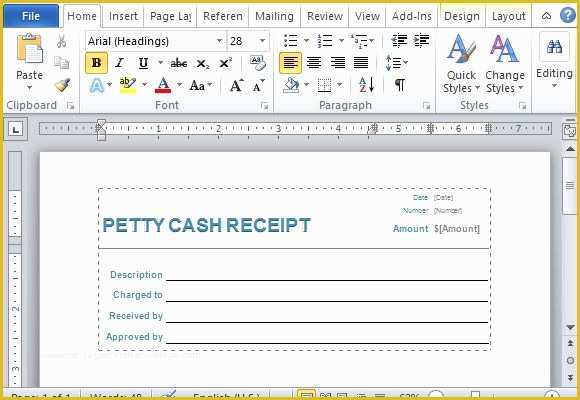This screenshot has height=400, width=580.
Task: Switch to the Page Layout tab
Action: pos(170,16)
